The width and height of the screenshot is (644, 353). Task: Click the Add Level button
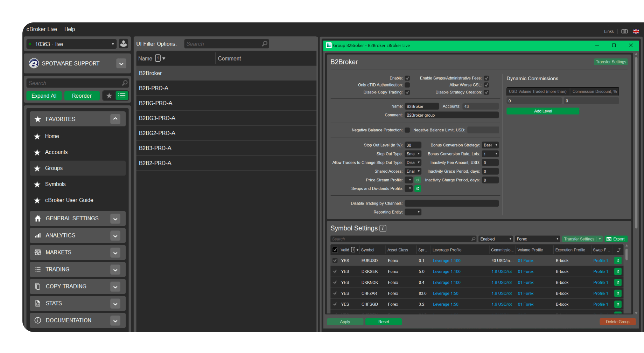coord(543,111)
